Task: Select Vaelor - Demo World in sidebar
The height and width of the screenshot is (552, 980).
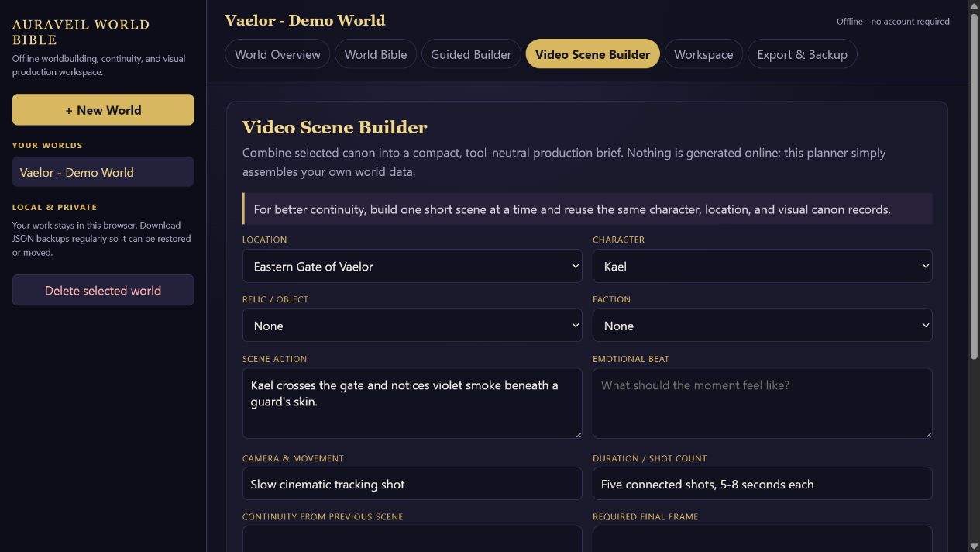Action: [103, 172]
